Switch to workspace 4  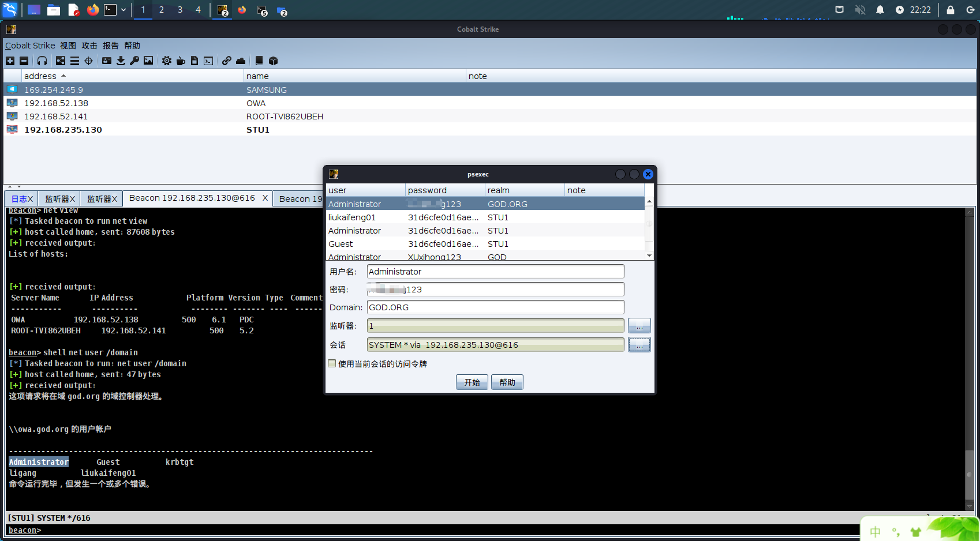198,10
